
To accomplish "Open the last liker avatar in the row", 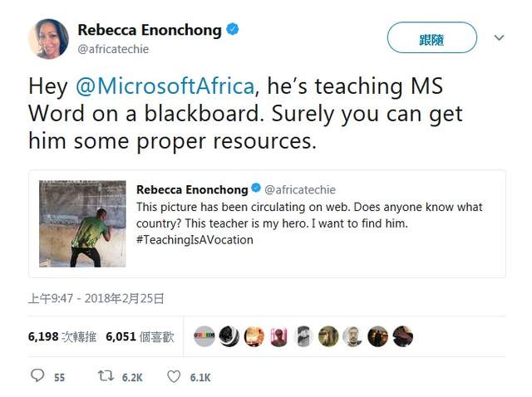I will tap(403, 336).
